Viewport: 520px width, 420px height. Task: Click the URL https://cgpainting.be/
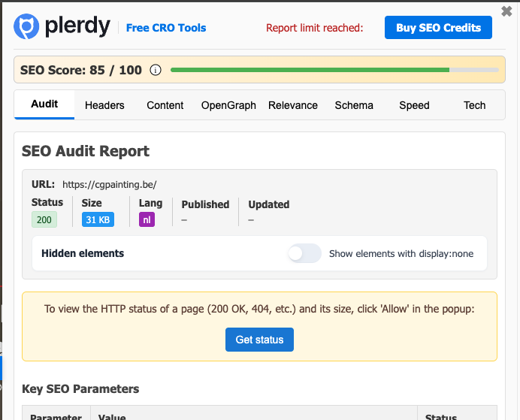(110, 184)
